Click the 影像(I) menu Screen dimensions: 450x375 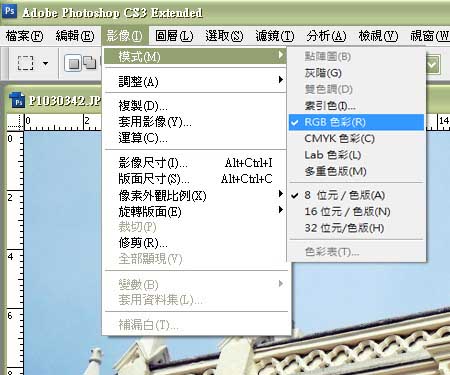tap(124, 36)
